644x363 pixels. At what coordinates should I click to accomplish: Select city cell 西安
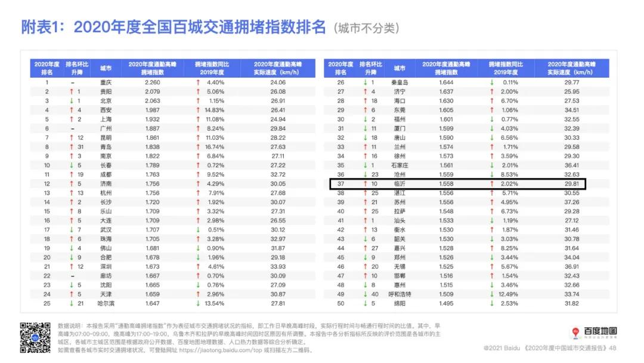pos(106,110)
